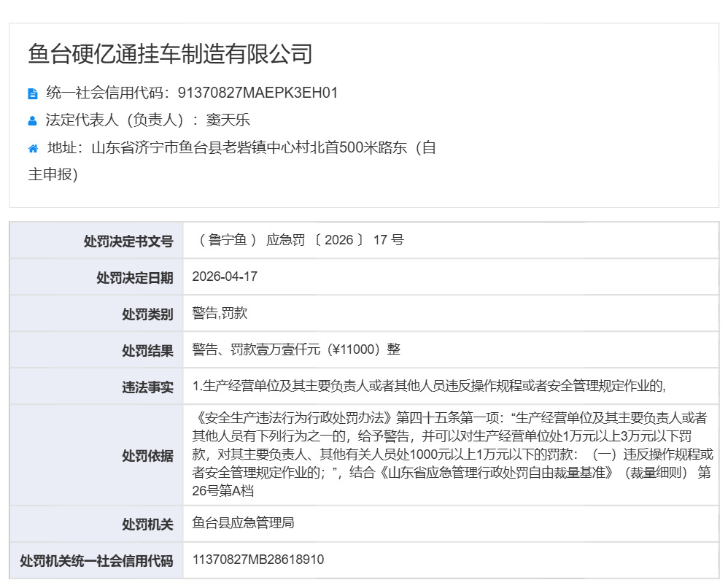This screenshot has width=728, height=588.
Task: Click the date value 2026-04-17
Action: point(225,277)
